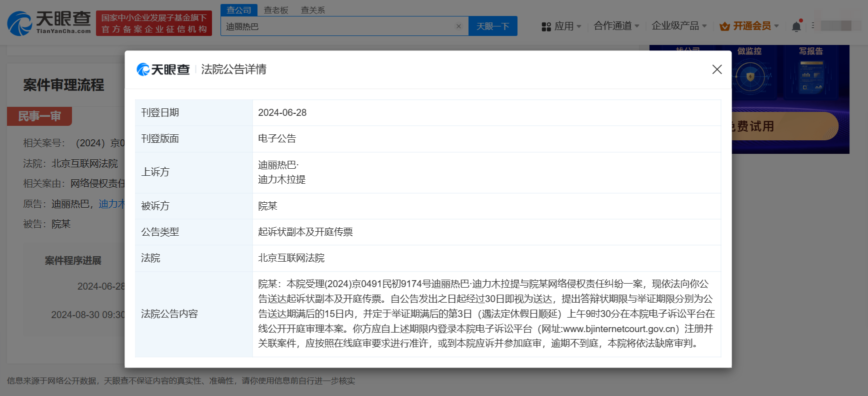Click the 上诉方 row label

tap(155, 172)
